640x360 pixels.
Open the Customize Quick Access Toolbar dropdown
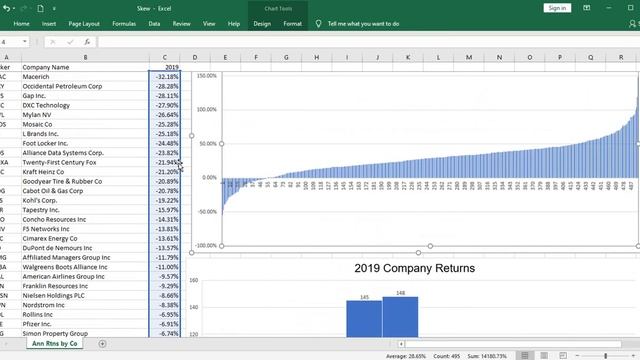coord(54,9)
